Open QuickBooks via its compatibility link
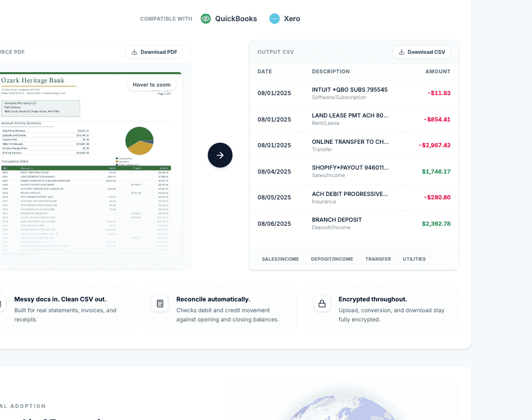The image size is (532, 420). (x=228, y=18)
